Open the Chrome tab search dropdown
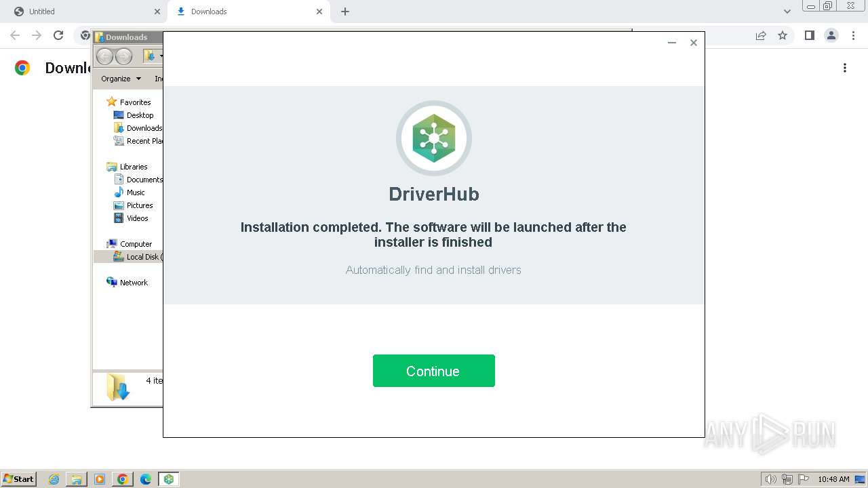 pos(787,12)
